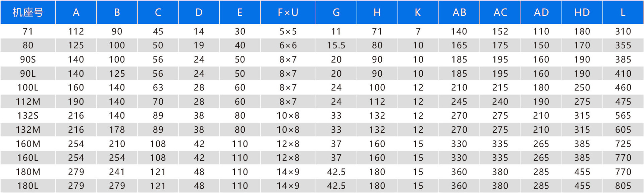Select the 605 value in column L
The height and width of the screenshot is (193, 644).
coord(623,130)
